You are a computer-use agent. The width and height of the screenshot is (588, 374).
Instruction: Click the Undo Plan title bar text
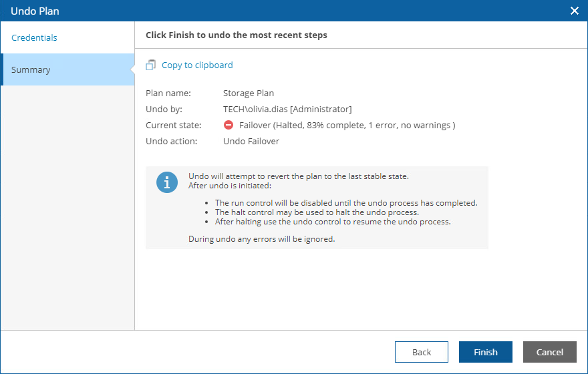tap(35, 11)
